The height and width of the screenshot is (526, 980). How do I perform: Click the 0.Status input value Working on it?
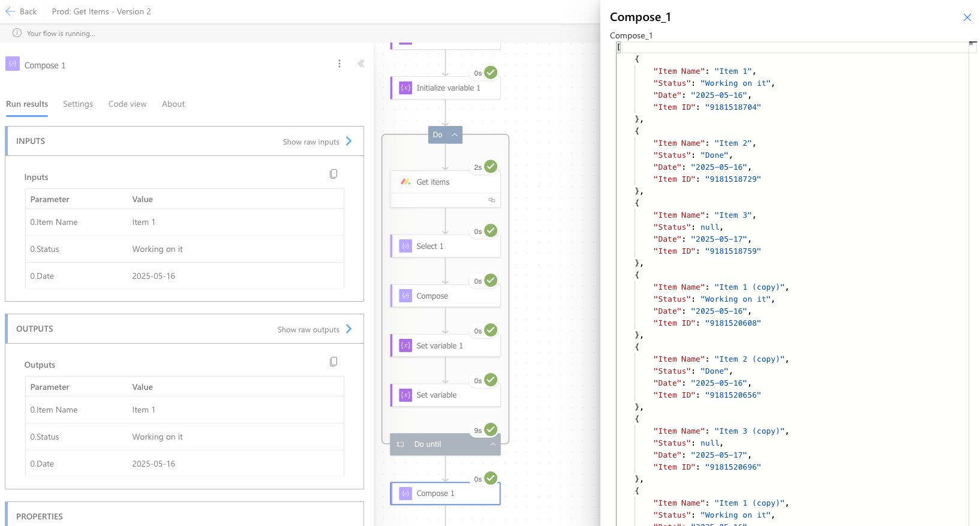click(157, 249)
